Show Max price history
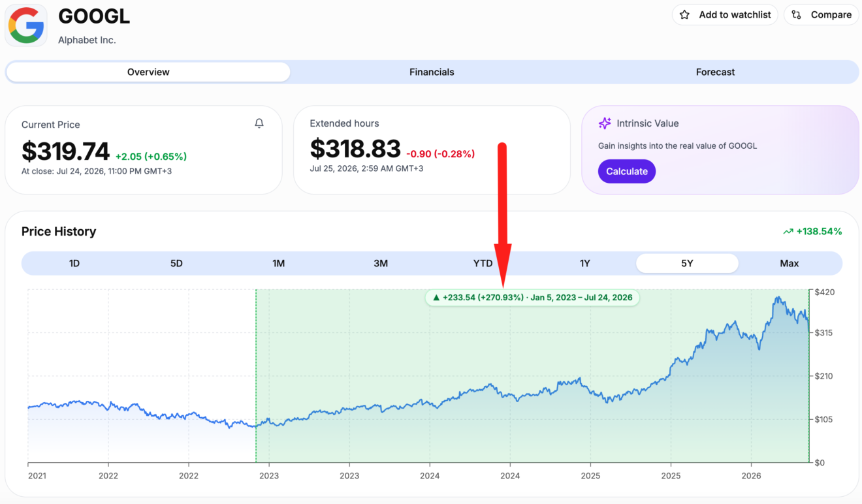 pos(790,263)
